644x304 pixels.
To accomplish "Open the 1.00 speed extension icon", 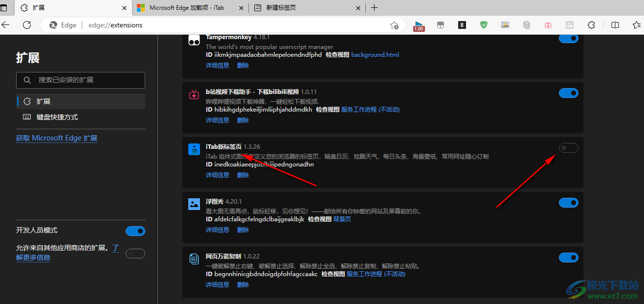I will click(419, 25).
